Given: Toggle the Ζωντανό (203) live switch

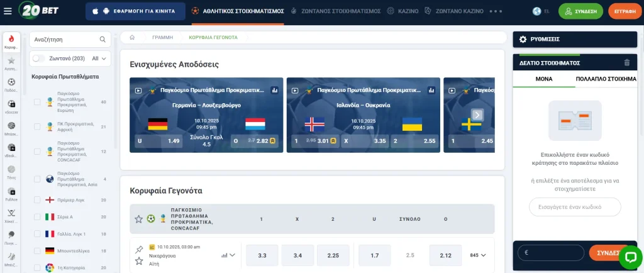Looking at the screenshot, I should point(39,58).
